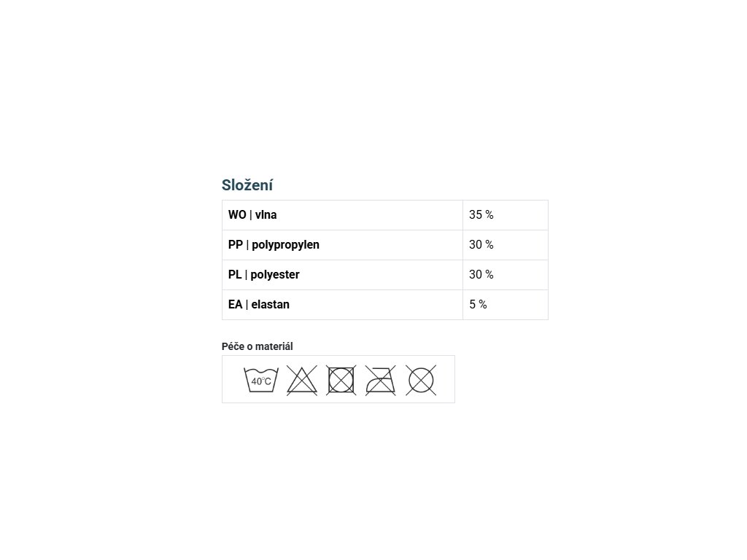The height and width of the screenshot is (560, 747).
Task: Click the EA fiber code
Action: [235, 305]
